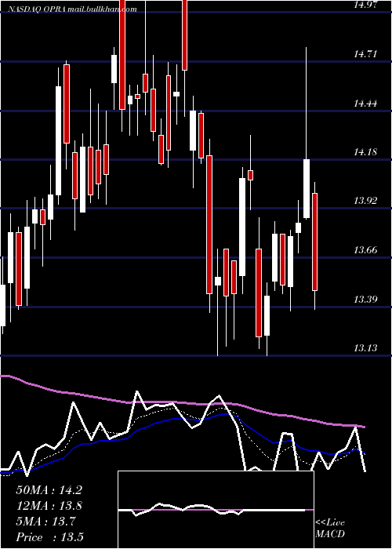This screenshot has width=392, height=549.
Task: Click the last red candlestick on the right
Action: click(314, 242)
